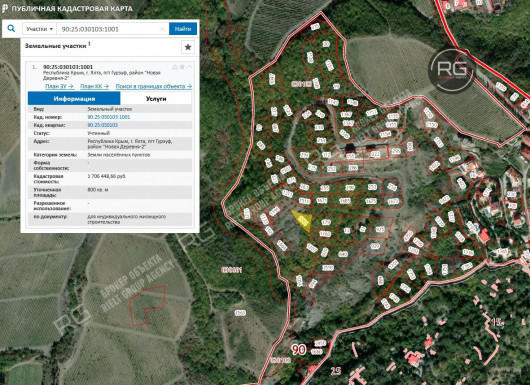Switch to the Услуги tab
This screenshot has width=530, height=385.
pos(156,99)
